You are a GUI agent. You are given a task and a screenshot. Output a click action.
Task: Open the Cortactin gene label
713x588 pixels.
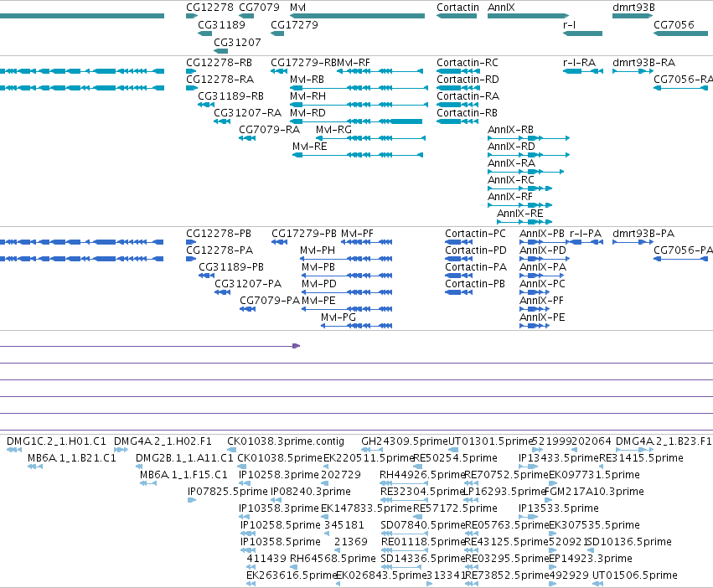[x=457, y=8]
